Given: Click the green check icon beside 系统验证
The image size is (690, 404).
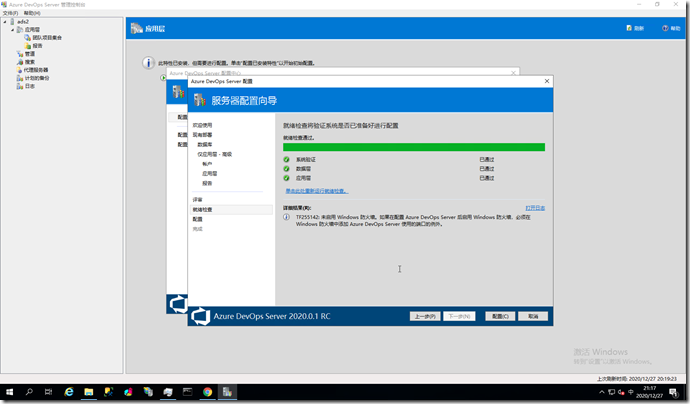Looking at the screenshot, I should [x=286, y=159].
